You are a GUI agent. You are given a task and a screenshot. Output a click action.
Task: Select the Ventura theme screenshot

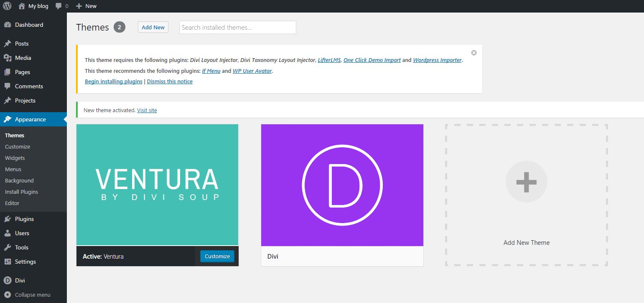158,185
